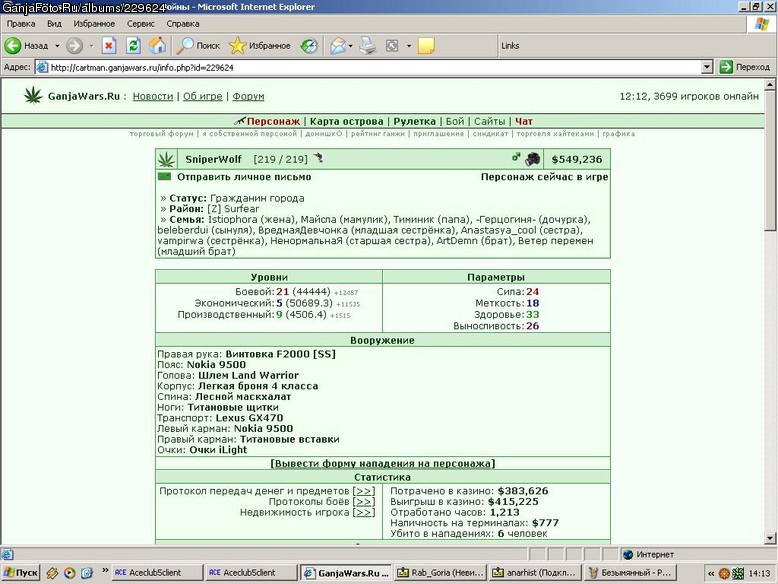Click the leaf icon beside SniperWolf
Screen dimensions: 778x584
click(x=166, y=159)
